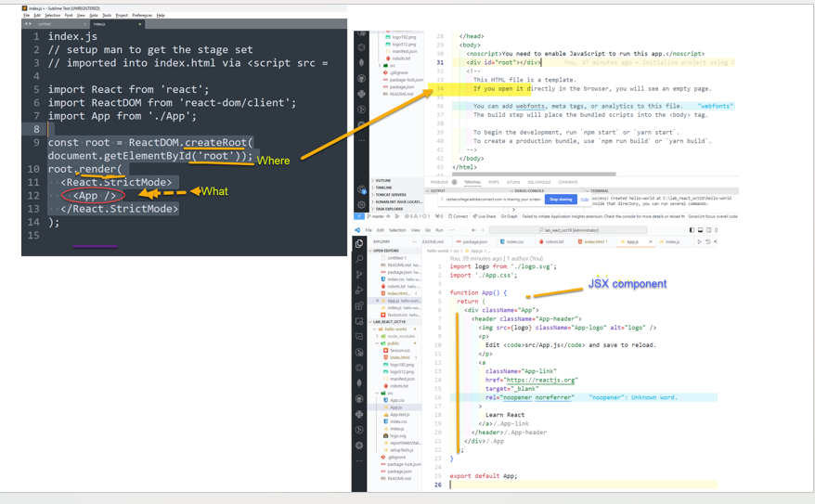Collapse the OPEN EDITORS section
The height and width of the screenshot is (504, 815).
(x=395, y=251)
